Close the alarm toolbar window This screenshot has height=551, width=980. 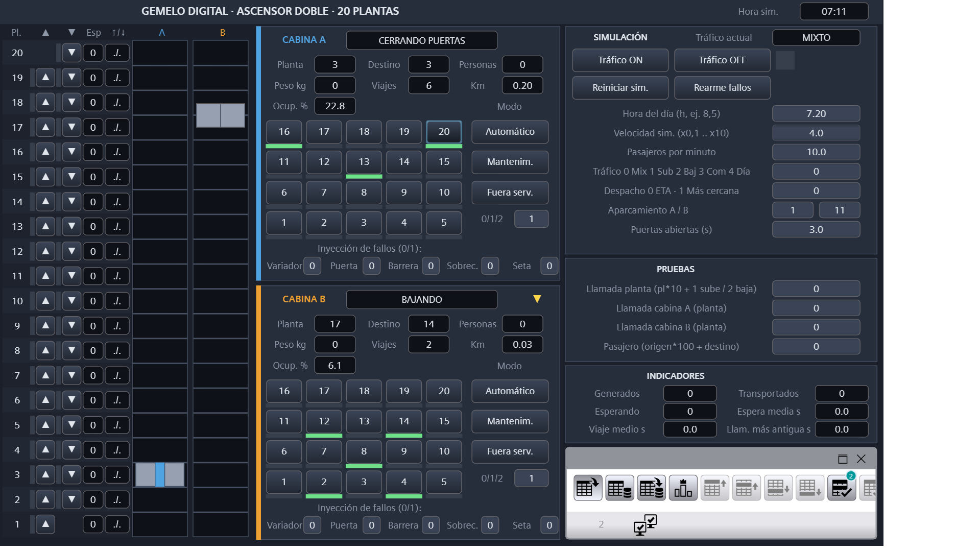861,459
